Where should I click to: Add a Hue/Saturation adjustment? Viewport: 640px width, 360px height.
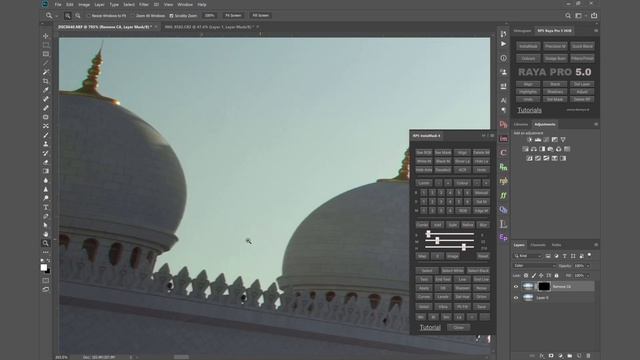click(x=525, y=149)
